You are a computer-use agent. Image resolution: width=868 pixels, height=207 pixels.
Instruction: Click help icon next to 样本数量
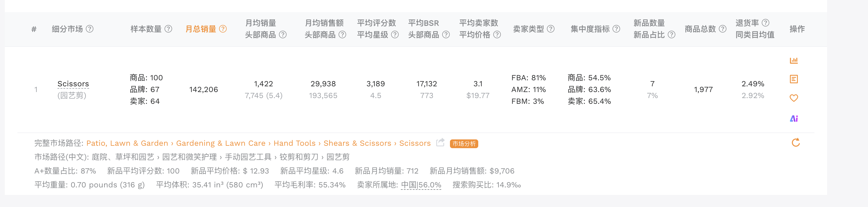tap(169, 29)
